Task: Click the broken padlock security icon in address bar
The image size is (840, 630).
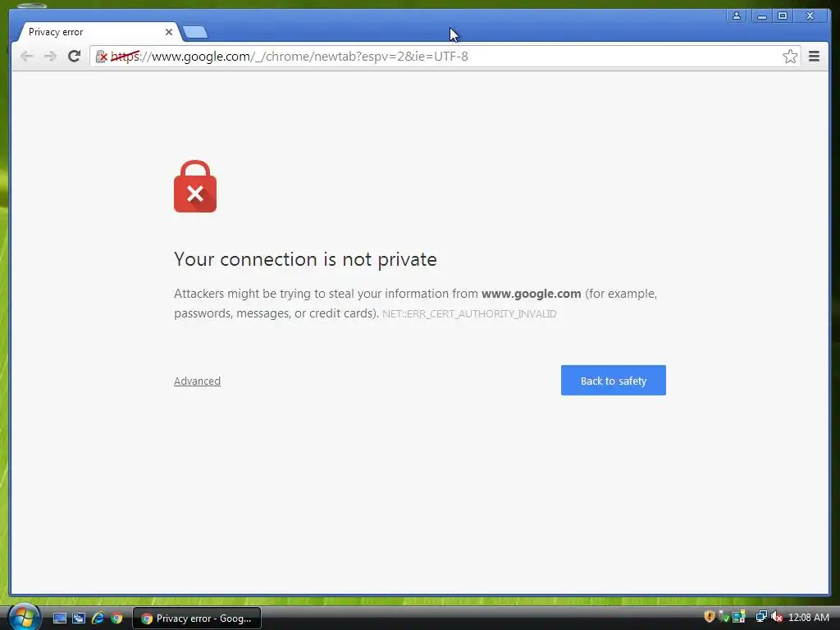Action: click(x=101, y=57)
